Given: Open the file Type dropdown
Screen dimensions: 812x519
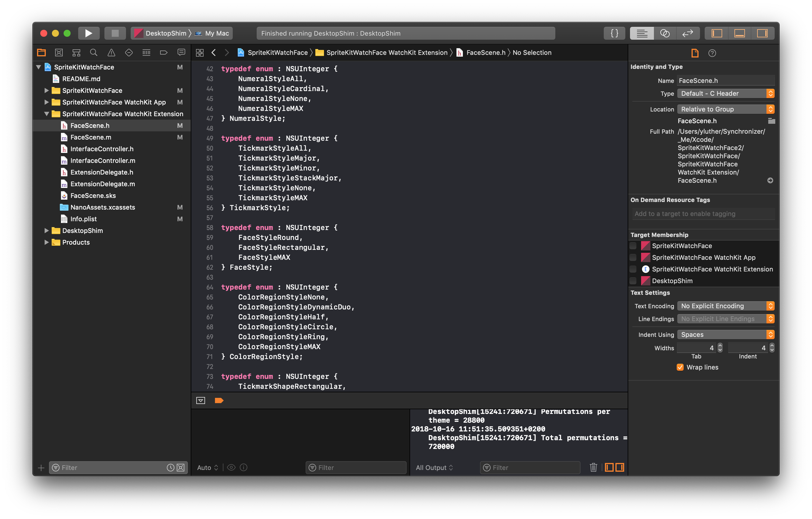Looking at the screenshot, I should (726, 93).
